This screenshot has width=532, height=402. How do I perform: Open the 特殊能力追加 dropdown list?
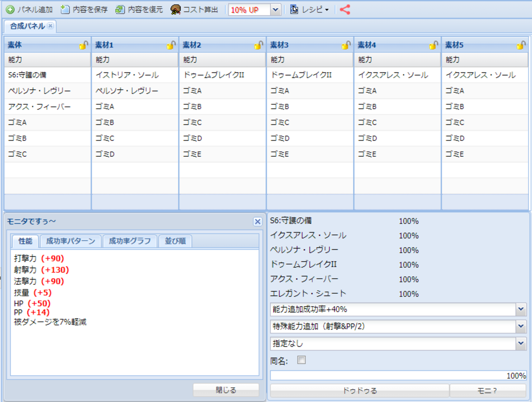tap(521, 326)
